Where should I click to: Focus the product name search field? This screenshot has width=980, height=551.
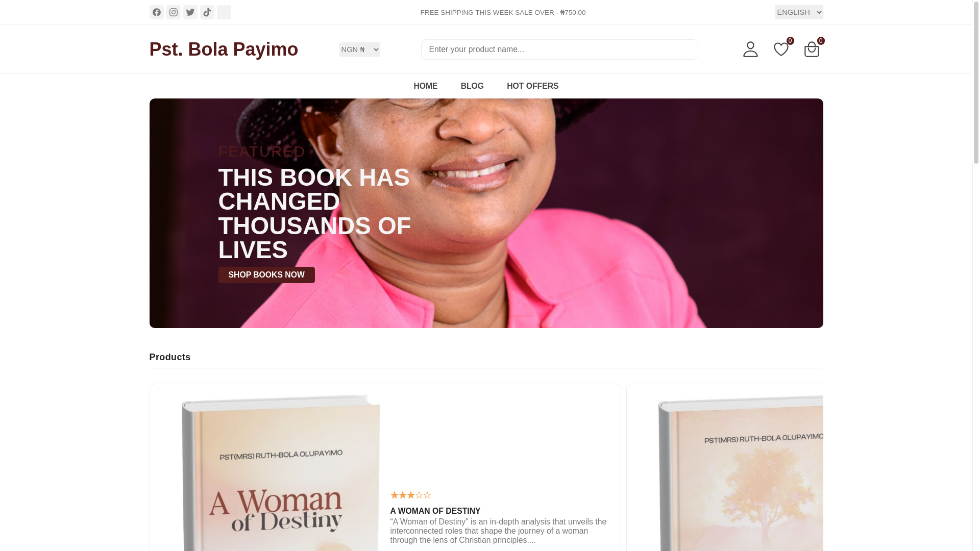click(x=559, y=49)
